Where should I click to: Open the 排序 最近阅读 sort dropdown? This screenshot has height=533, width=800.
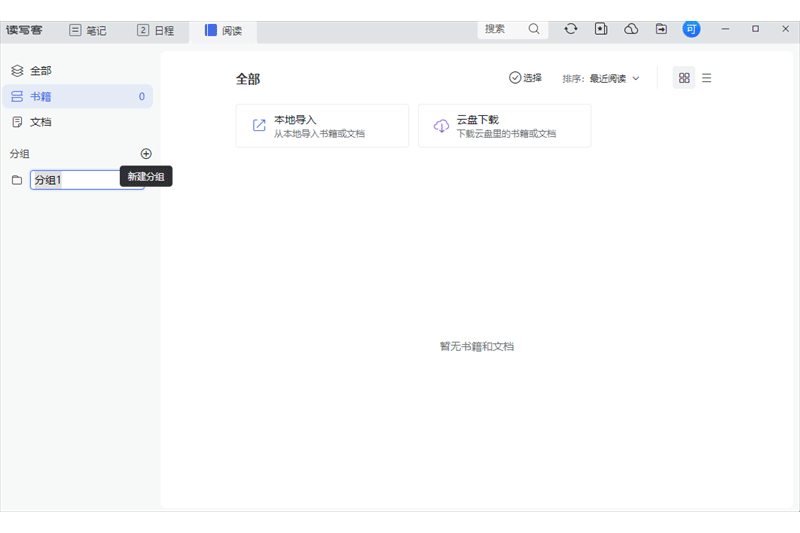(x=600, y=78)
